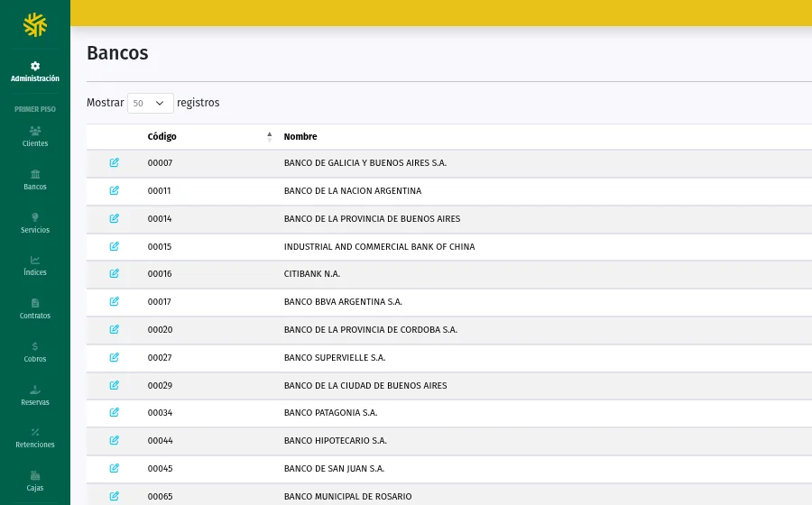812x505 pixels.
Task: Edit bank 00034 Banco Patagonia
Action: 115,412
